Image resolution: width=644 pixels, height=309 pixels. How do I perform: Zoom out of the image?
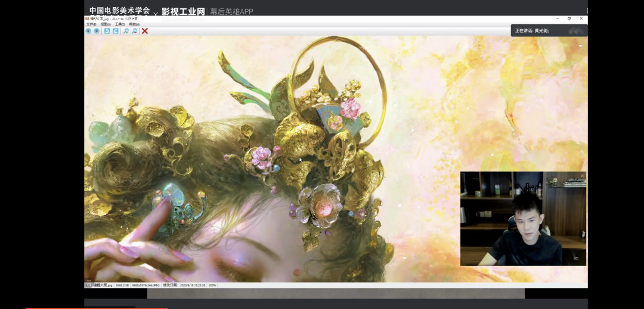click(134, 31)
